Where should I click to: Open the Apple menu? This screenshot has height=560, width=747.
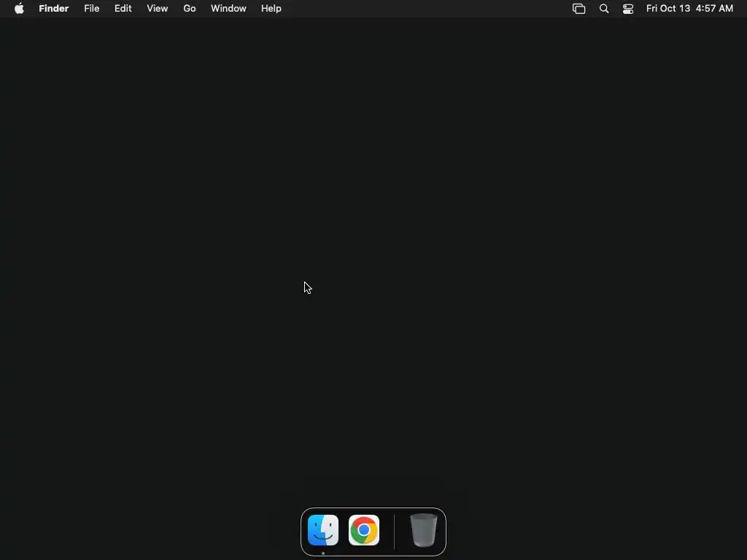(19, 9)
